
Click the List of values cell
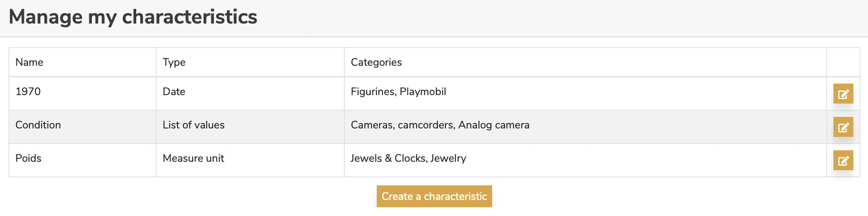pos(250,127)
